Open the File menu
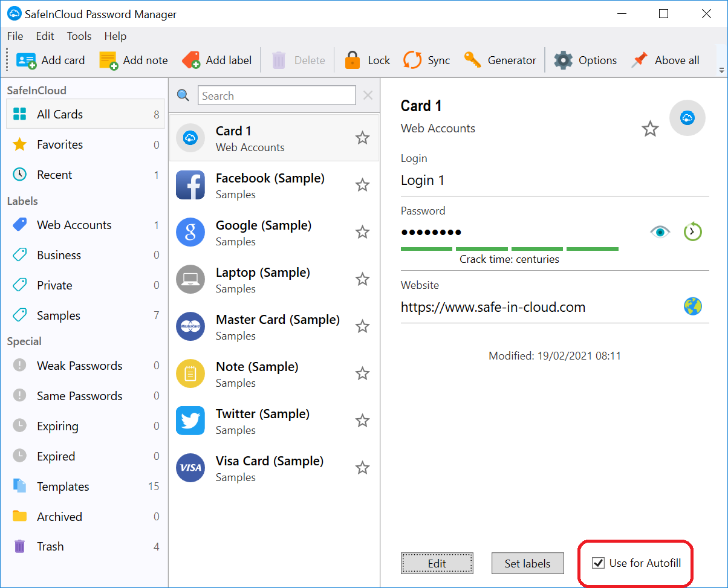 point(15,36)
